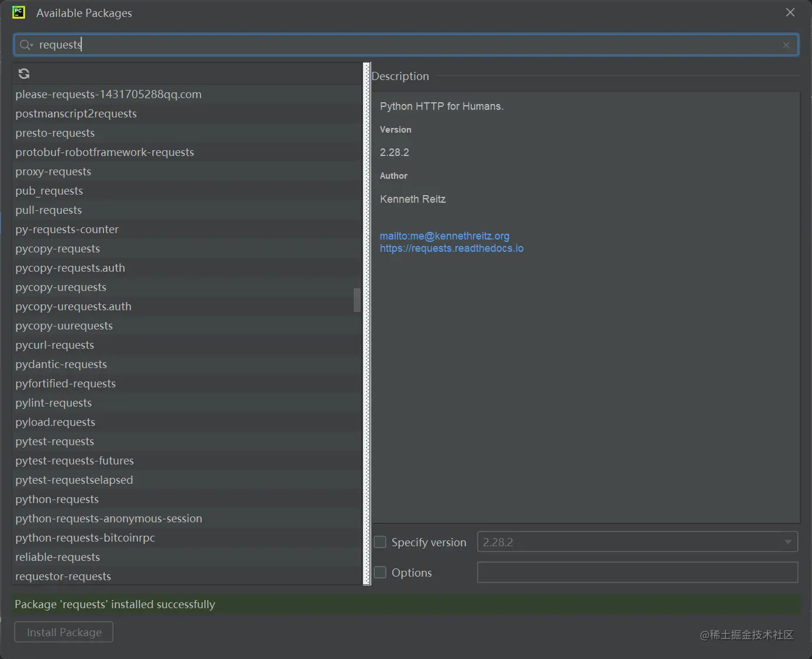Select pycopy-urequests.auth package
Image resolution: width=812 pixels, height=659 pixels.
183,306
